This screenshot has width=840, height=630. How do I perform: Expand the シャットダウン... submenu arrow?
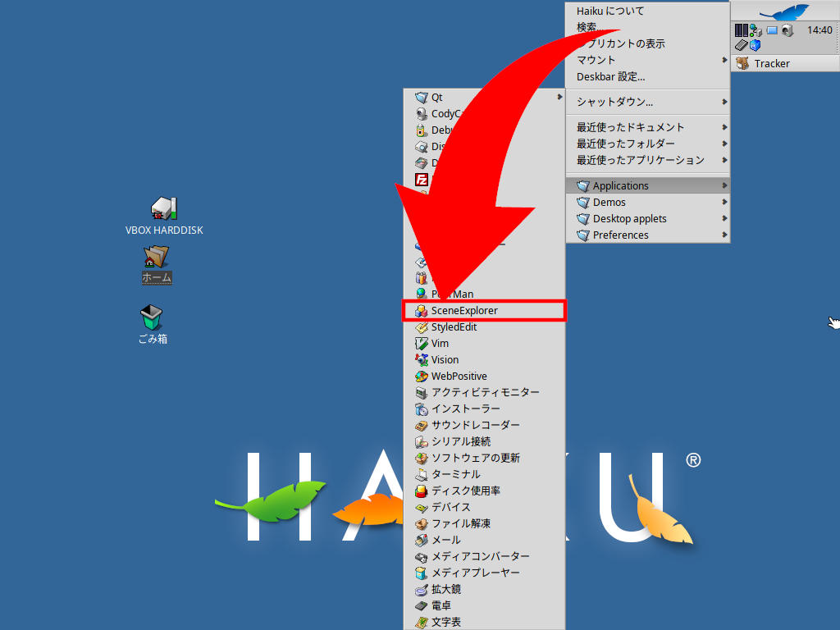724,102
